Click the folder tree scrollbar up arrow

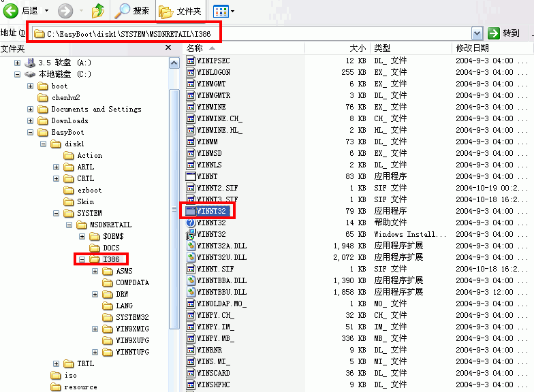(x=174, y=63)
